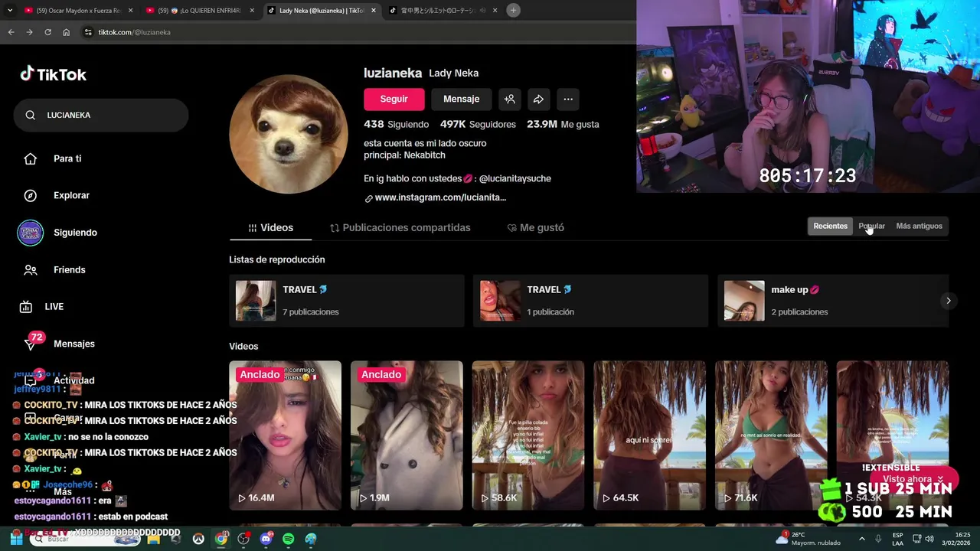Select the Recientes sort option
The height and width of the screenshot is (551, 980).
pyautogui.click(x=830, y=226)
